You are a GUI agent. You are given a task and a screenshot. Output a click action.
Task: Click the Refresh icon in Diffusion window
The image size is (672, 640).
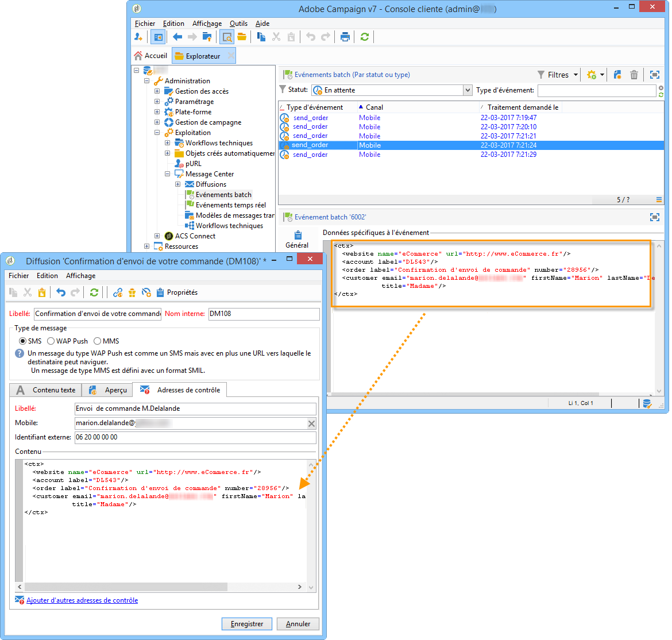pos(94,292)
